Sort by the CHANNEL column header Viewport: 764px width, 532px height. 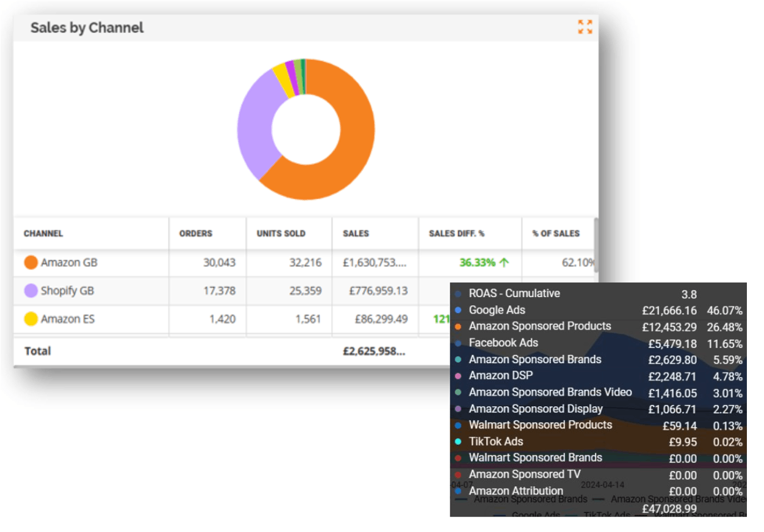coord(43,234)
